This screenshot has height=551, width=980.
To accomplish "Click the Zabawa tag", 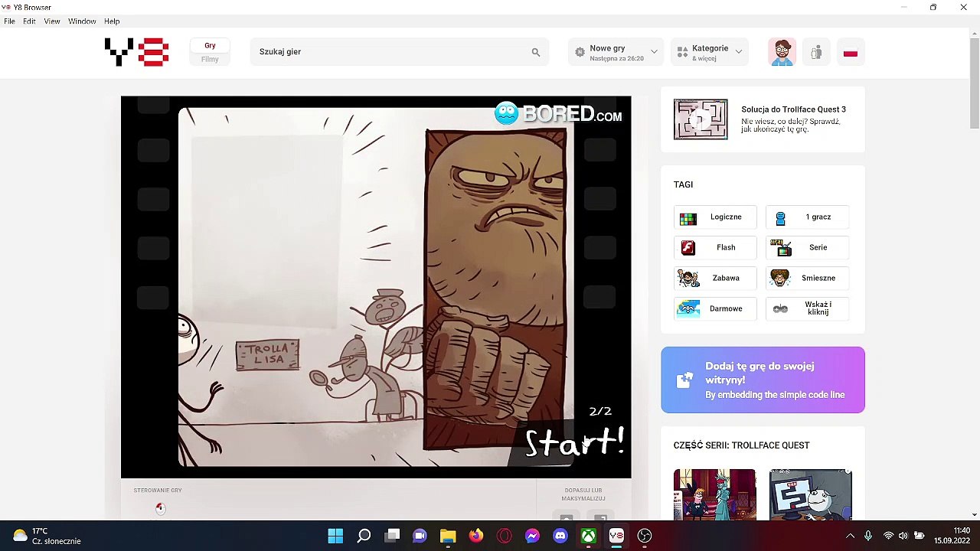I will pos(715,278).
